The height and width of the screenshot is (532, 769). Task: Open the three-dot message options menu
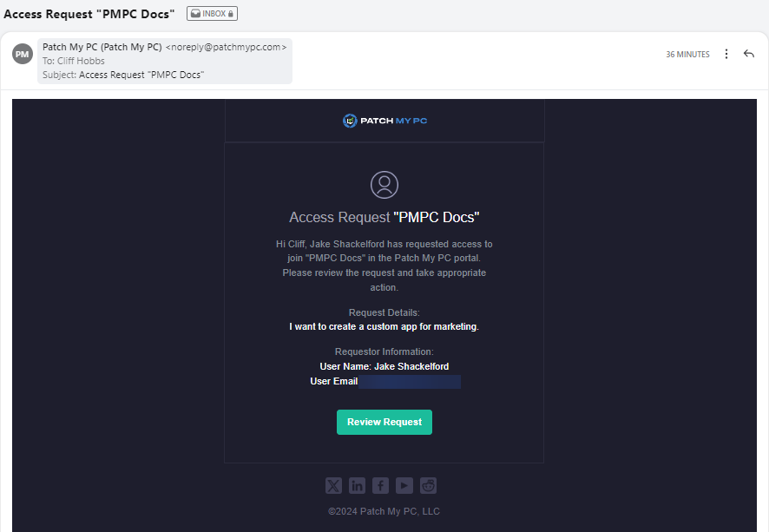[x=726, y=53]
